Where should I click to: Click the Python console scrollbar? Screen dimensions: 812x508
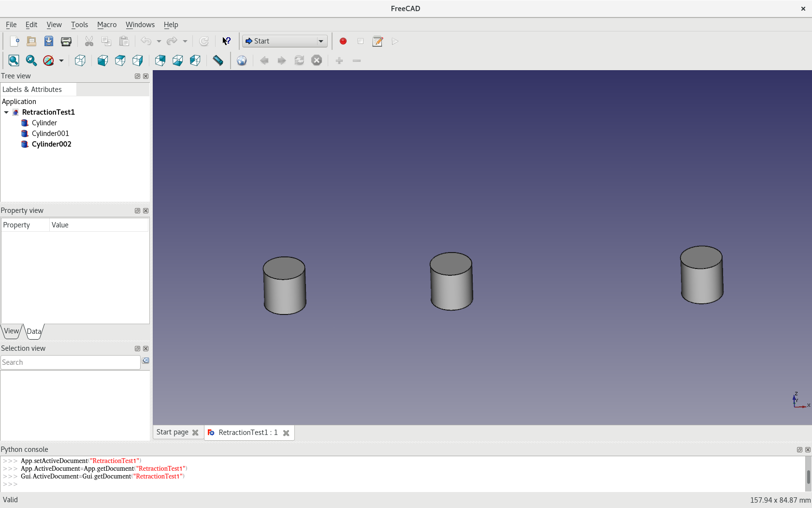(808, 477)
